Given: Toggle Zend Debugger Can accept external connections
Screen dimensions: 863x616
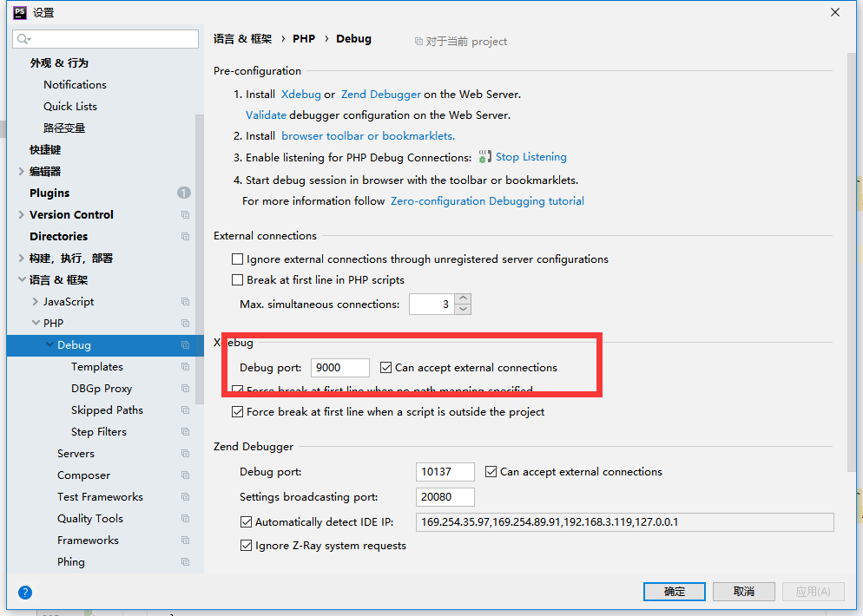Looking at the screenshot, I should pos(491,472).
